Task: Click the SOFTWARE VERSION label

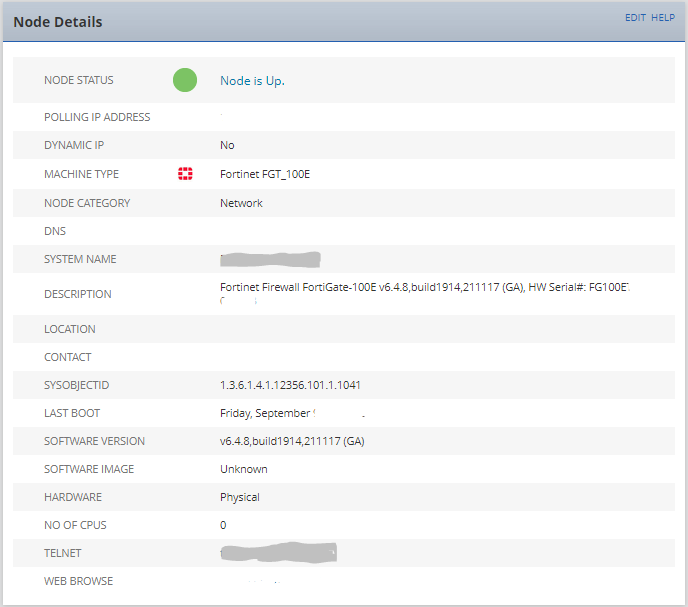Action: click(94, 441)
